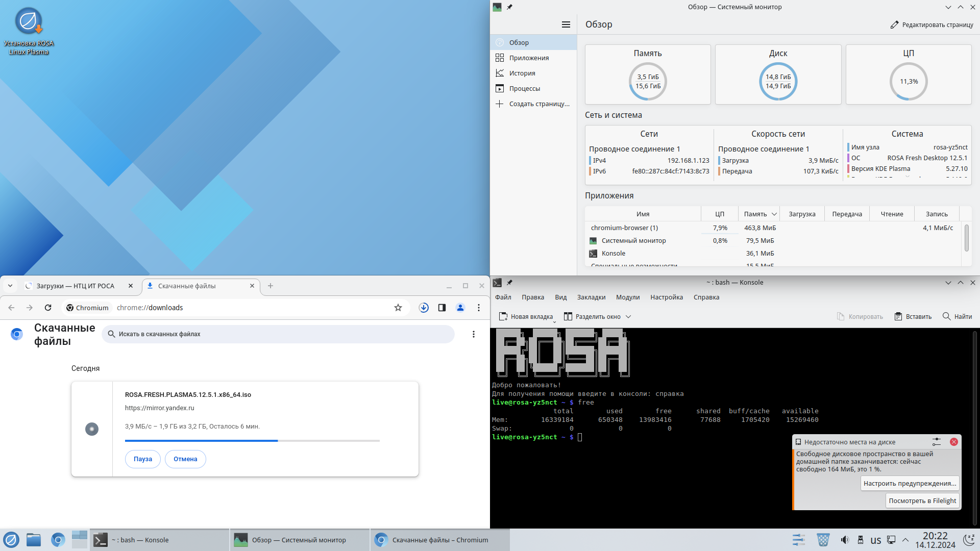980x551 pixels.
Task: Toggle the pin button on the Konsole window
Action: (509, 283)
